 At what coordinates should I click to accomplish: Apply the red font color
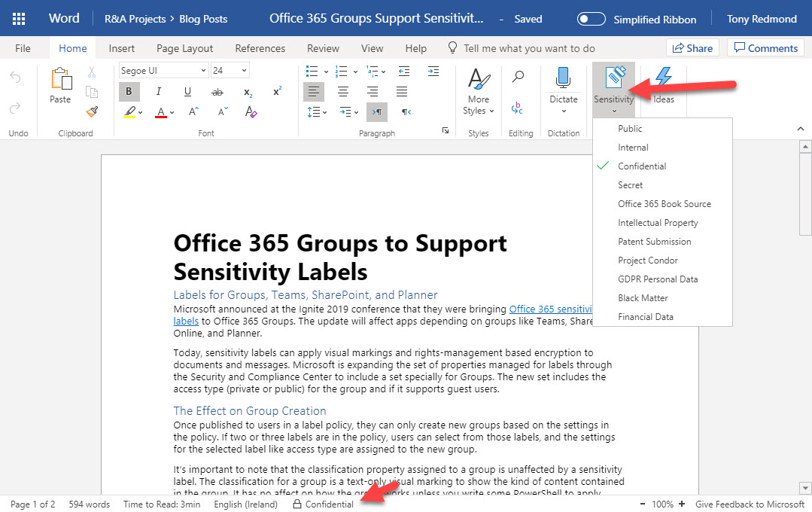pos(161,112)
